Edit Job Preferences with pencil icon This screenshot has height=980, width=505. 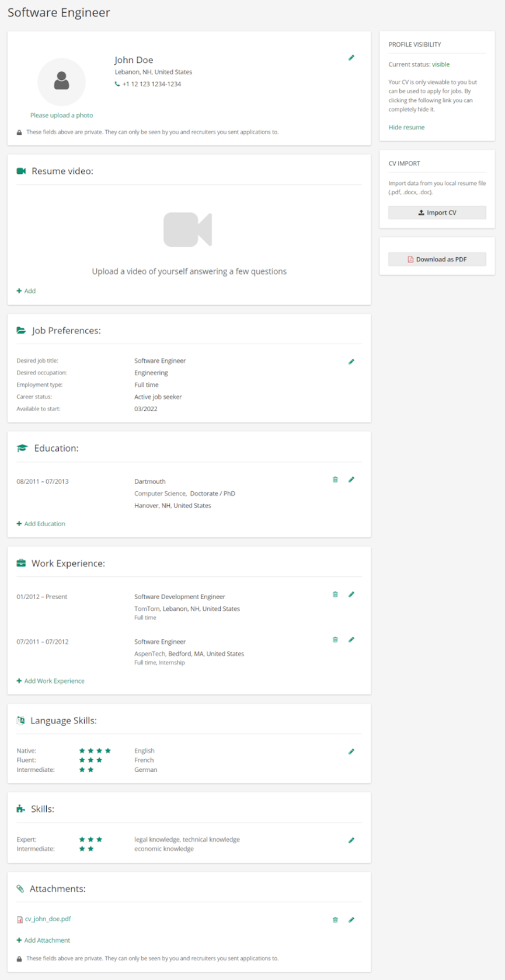tap(351, 362)
